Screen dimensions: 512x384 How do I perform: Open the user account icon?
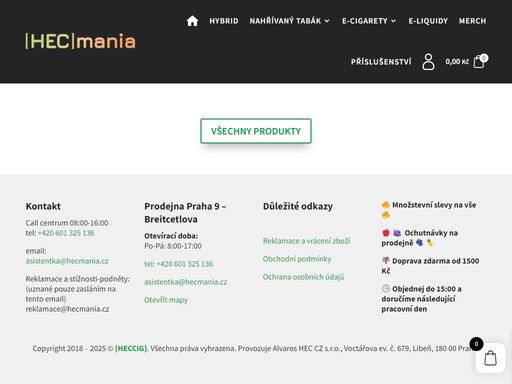pos(428,62)
